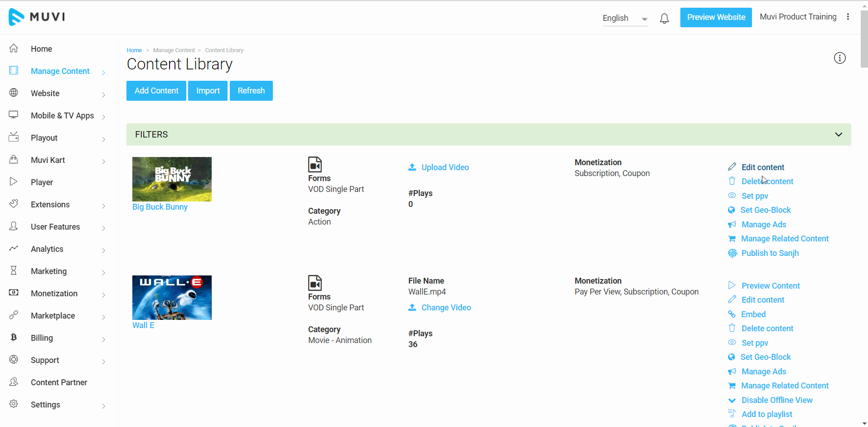Click Set ppv for Wall E
This screenshot has width=868, height=427.
click(755, 343)
